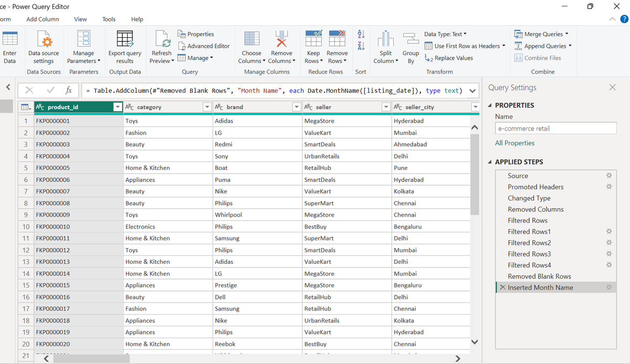Switch to Help tab
The width and height of the screenshot is (630, 364).
(137, 19)
